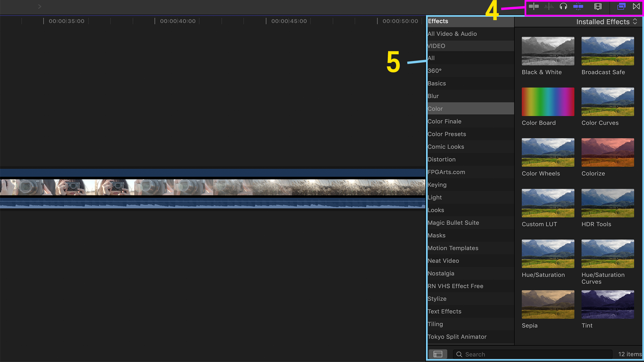
Task: Click the 00:00:40:00 ruler mark
Action: [x=177, y=21]
